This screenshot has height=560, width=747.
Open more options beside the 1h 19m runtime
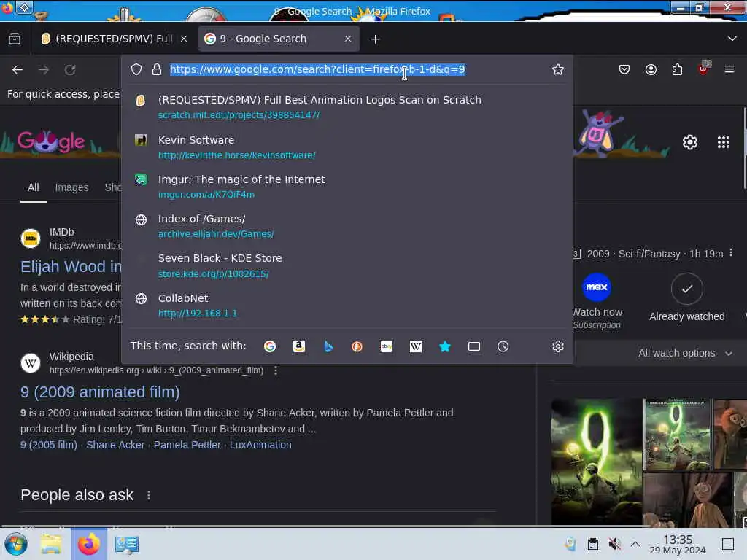pyautogui.click(x=731, y=253)
